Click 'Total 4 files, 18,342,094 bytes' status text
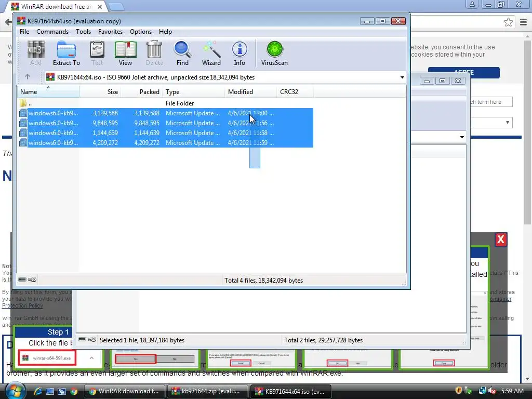 tap(263, 280)
